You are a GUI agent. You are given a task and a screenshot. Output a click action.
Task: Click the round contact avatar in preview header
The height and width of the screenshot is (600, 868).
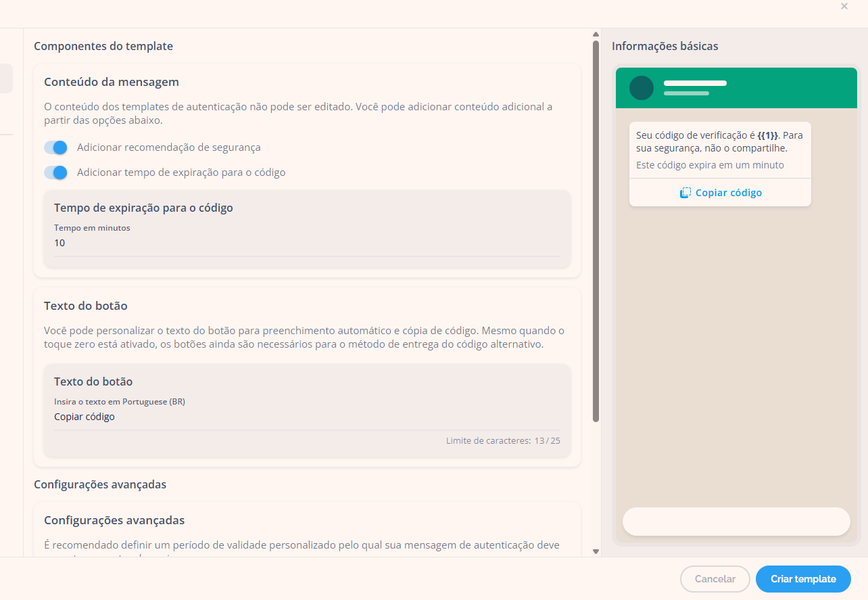click(641, 88)
